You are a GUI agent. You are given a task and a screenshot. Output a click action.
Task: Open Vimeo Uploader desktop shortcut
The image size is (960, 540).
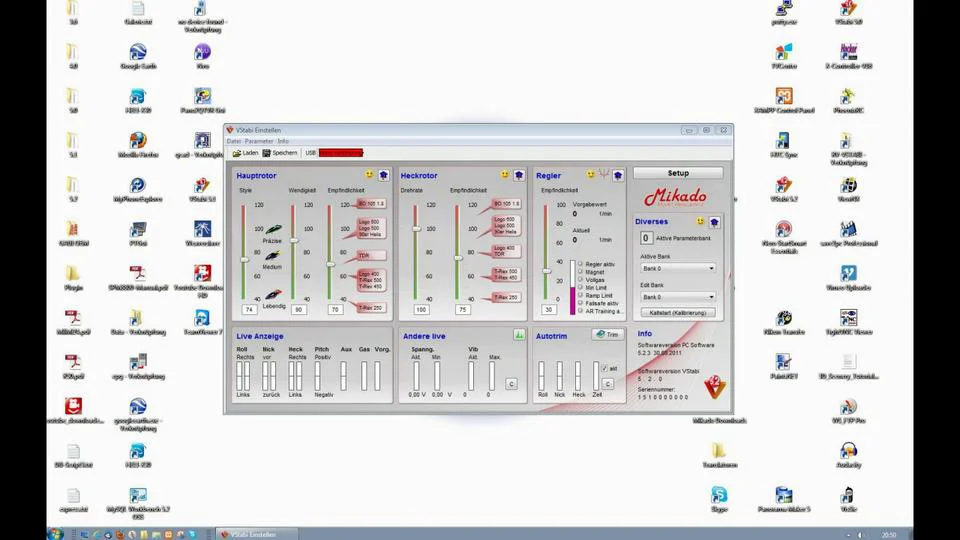pos(849,278)
